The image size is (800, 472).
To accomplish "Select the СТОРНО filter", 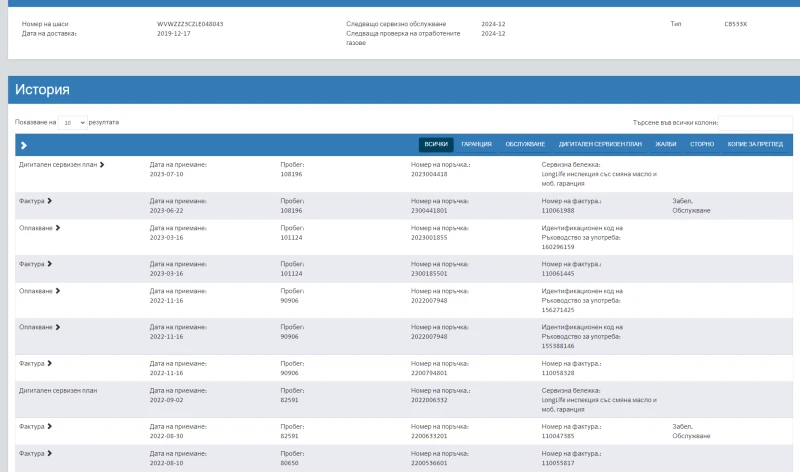I will [x=702, y=145].
